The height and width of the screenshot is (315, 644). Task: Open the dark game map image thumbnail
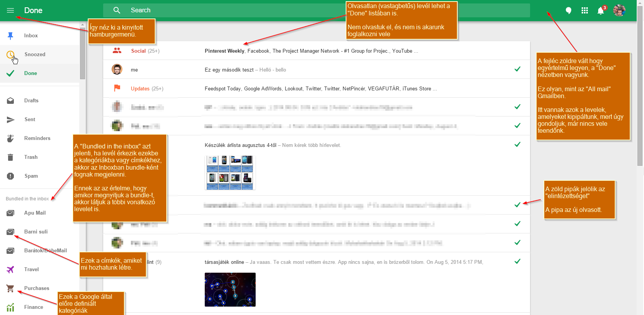[230, 290]
